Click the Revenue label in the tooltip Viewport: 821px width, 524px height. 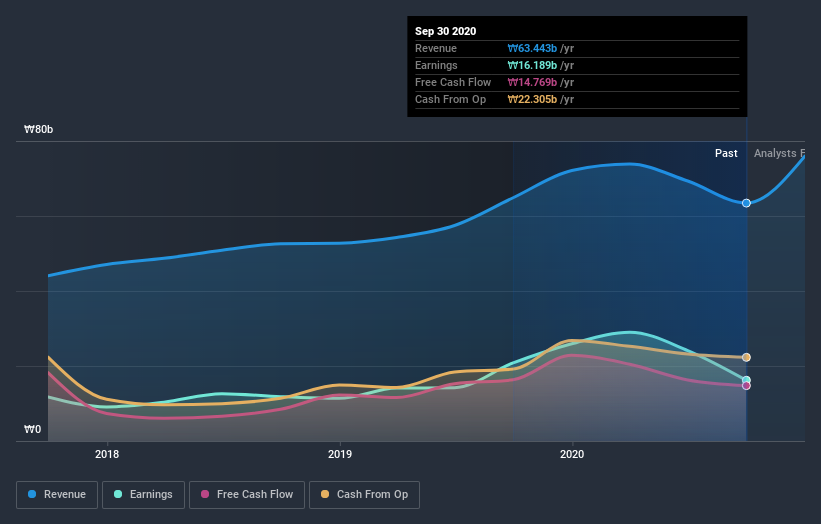coord(436,49)
